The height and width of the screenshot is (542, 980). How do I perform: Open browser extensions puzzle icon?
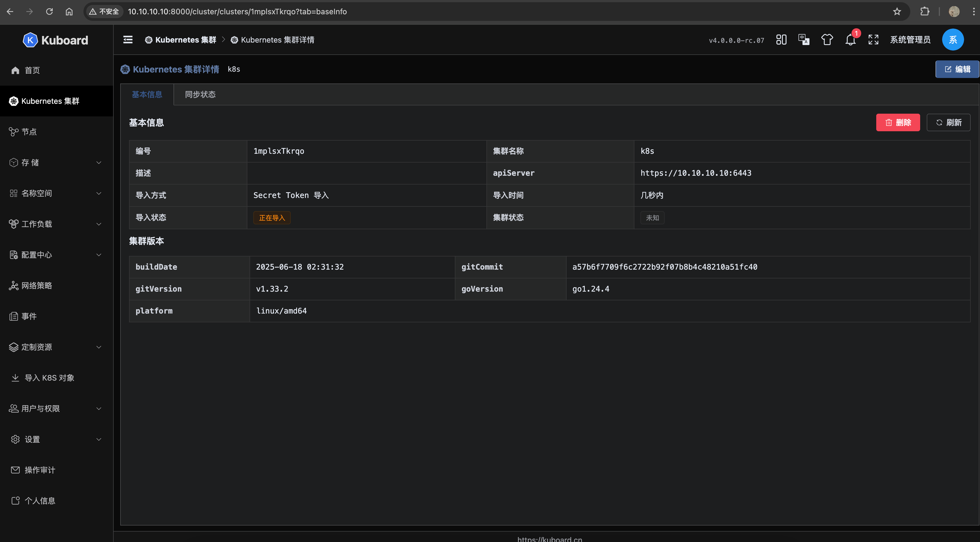pos(925,12)
